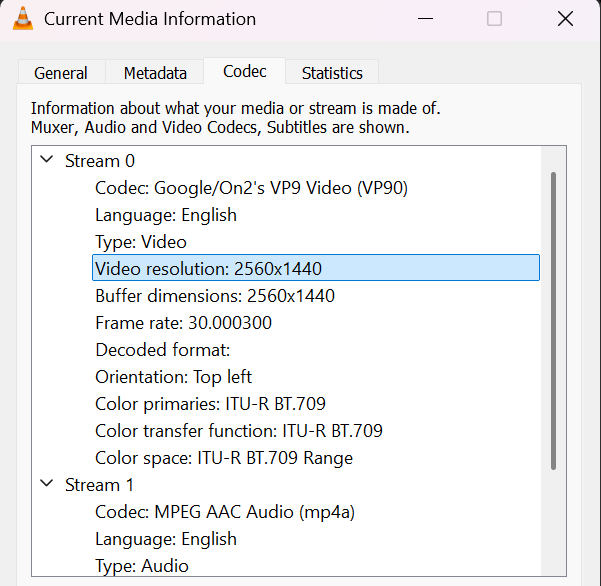601x586 pixels.
Task: Click the VLC cone icon in title bar
Action: [x=22, y=19]
